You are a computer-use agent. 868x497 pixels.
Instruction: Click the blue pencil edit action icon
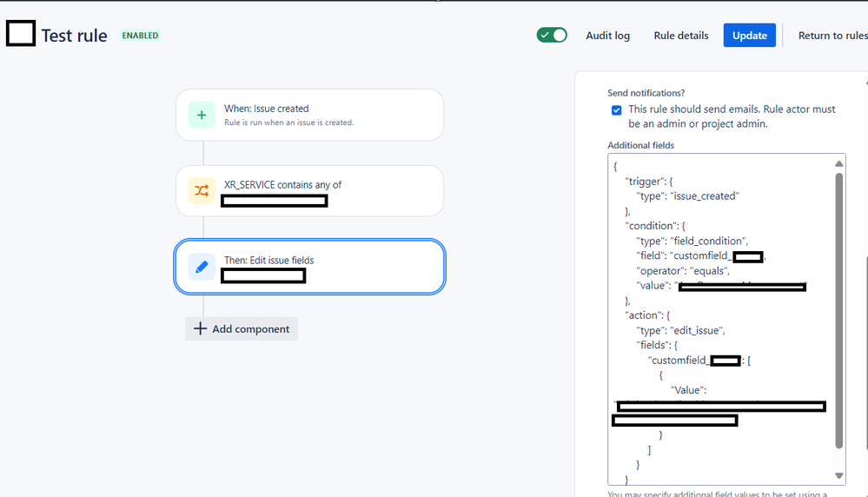click(x=202, y=267)
